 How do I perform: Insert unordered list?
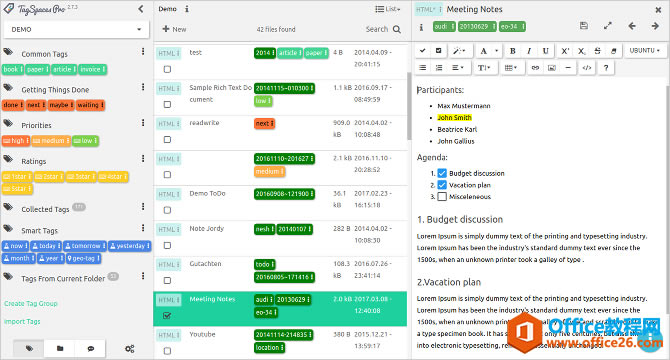(423, 68)
